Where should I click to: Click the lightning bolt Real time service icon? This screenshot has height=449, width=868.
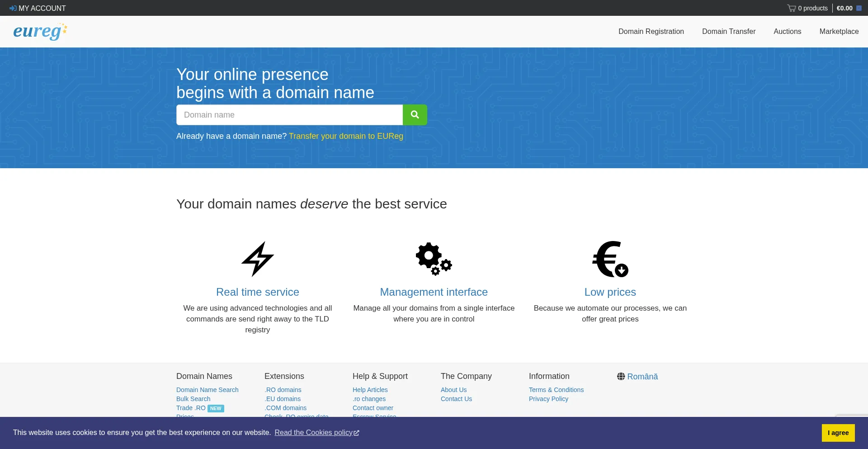coord(258,259)
